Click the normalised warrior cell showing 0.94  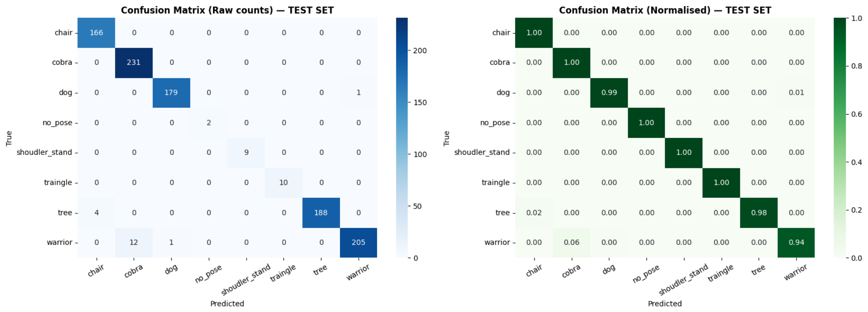(796, 243)
